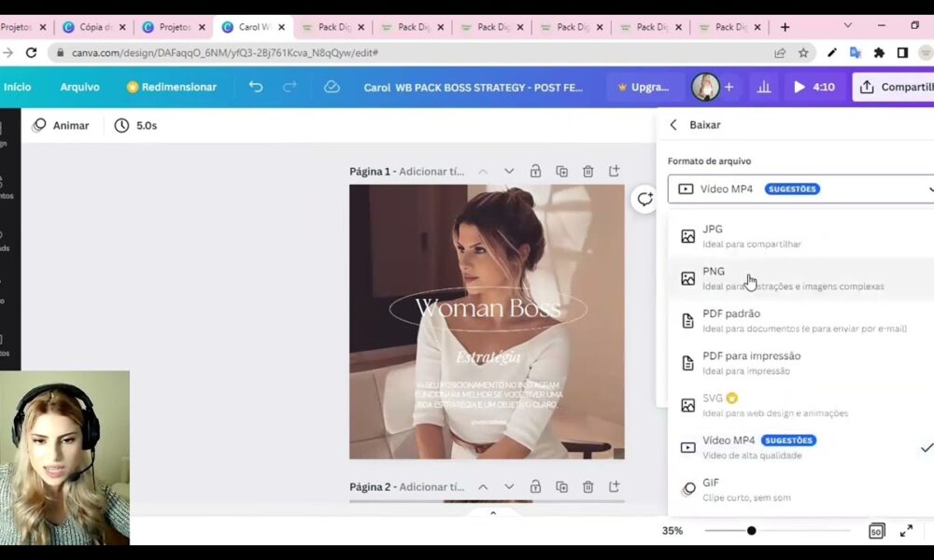Click the Animar button

(60, 126)
